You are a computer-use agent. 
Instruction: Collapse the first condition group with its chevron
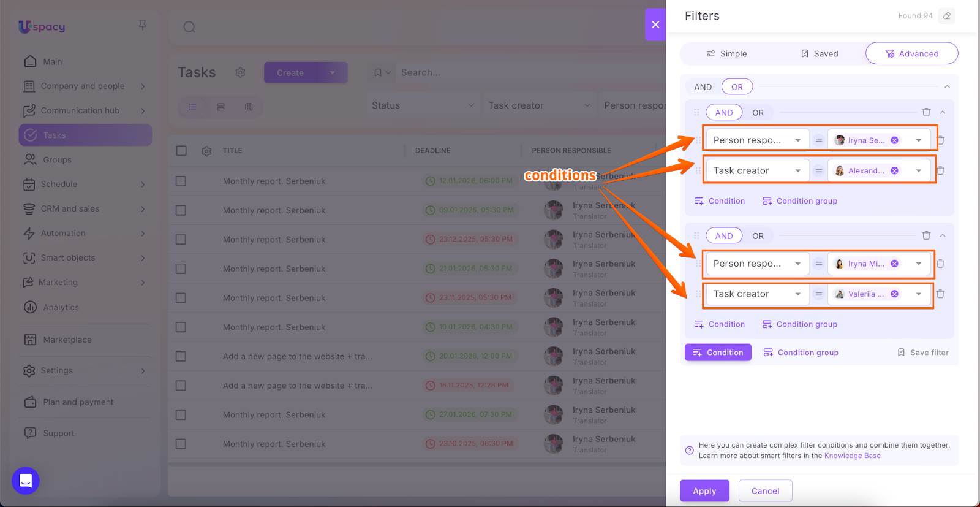943,112
